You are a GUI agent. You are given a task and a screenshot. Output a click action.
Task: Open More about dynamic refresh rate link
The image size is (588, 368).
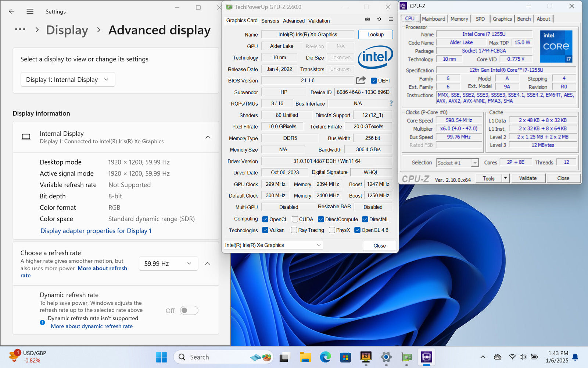click(92, 326)
